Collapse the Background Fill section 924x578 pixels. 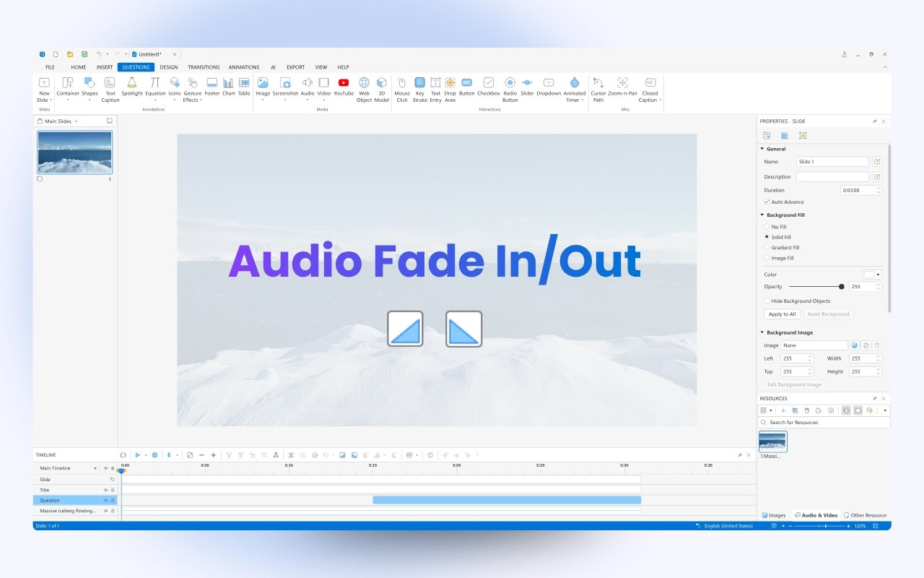(x=762, y=215)
